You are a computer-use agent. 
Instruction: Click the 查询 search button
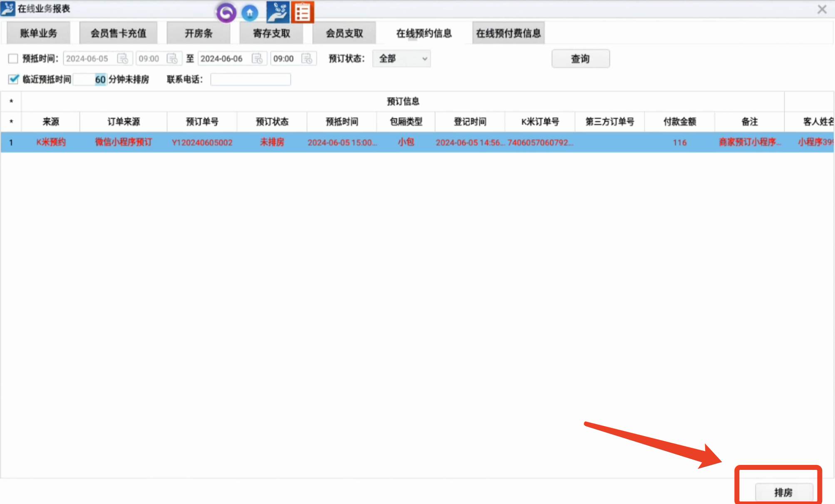[581, 59]
